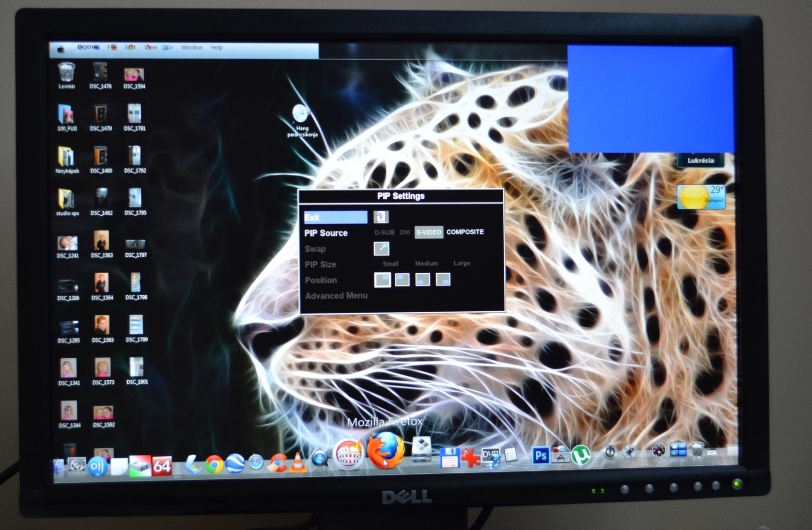
Task: Click the Swap icon button
Action: coord(381,248)
